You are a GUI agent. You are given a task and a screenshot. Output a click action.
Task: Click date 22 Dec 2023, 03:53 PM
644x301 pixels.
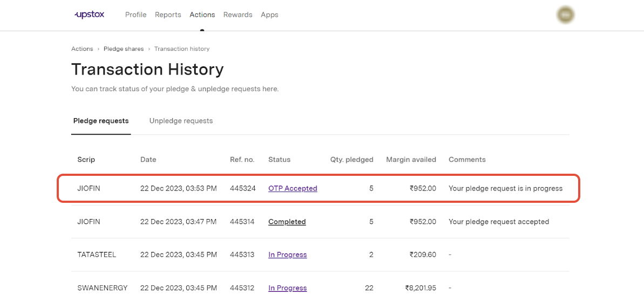pyautogui.click(x=179, y=188)
